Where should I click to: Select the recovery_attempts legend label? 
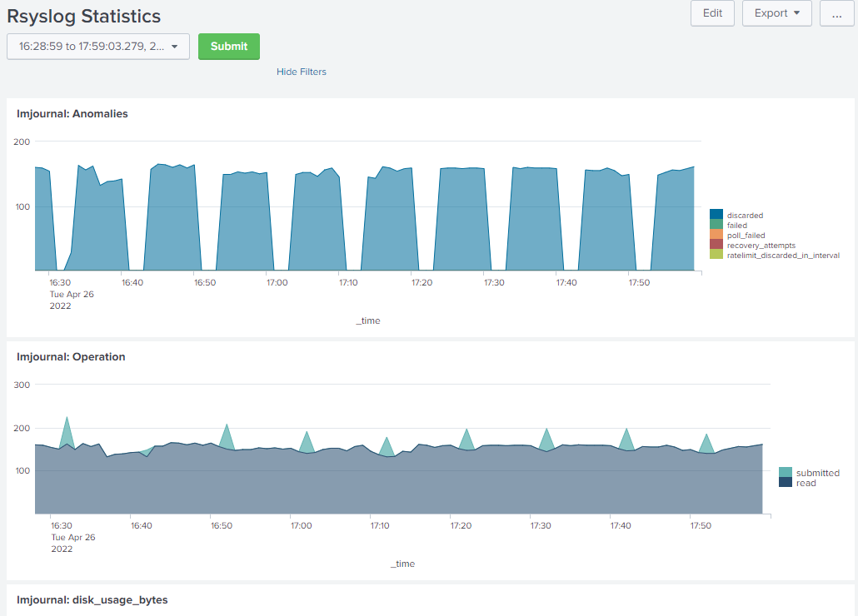click(x=761, y=246)
